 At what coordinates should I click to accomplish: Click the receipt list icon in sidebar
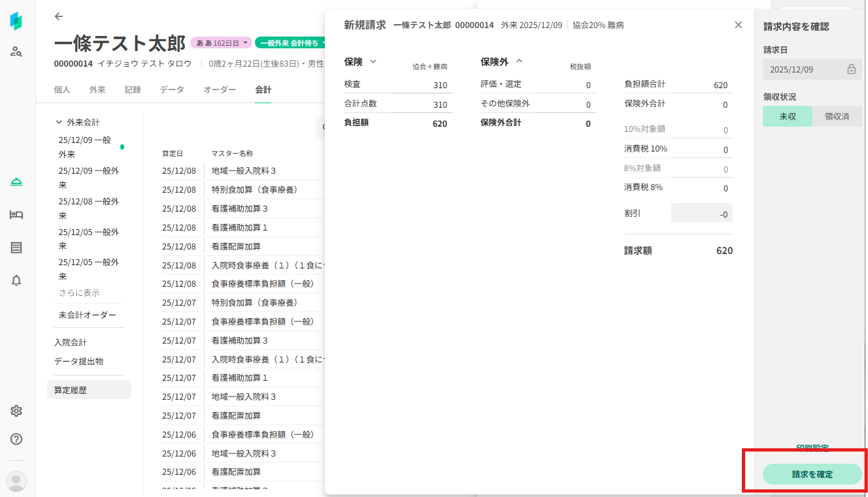16,248
